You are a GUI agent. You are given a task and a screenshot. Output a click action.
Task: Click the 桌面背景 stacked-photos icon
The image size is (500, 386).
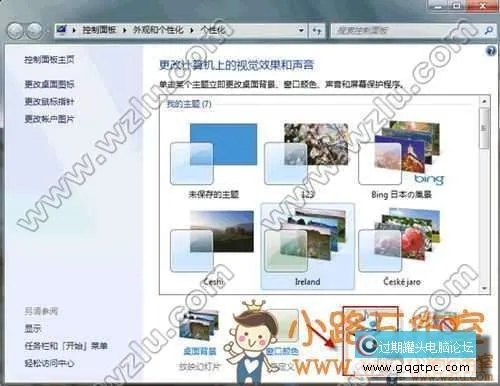click(x=199, y=325)
